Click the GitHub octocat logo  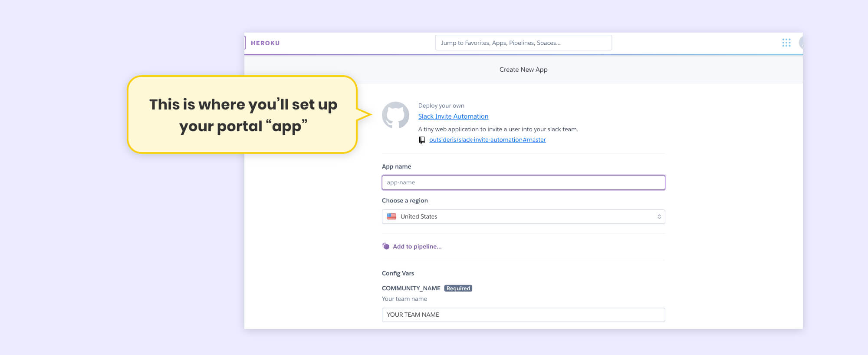click(395, 115)
